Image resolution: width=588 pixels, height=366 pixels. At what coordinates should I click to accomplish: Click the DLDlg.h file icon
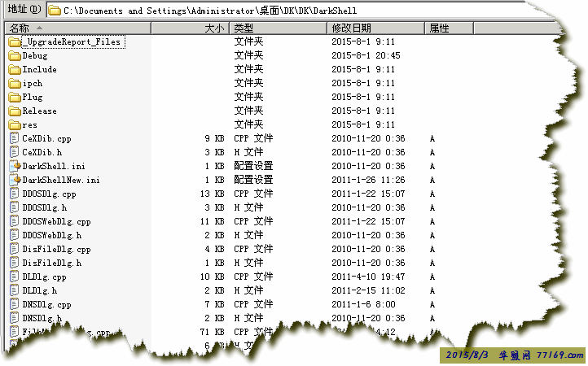(x=14, y=291)
